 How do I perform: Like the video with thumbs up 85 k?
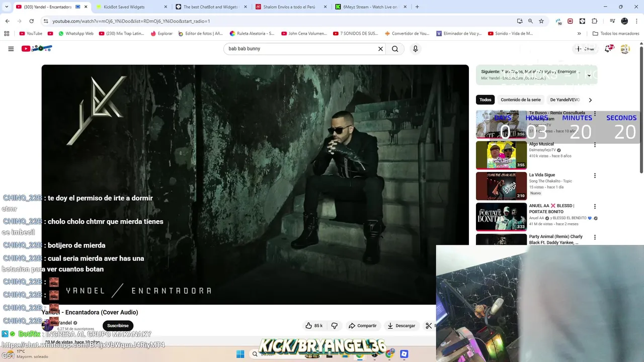click(314, 326)
